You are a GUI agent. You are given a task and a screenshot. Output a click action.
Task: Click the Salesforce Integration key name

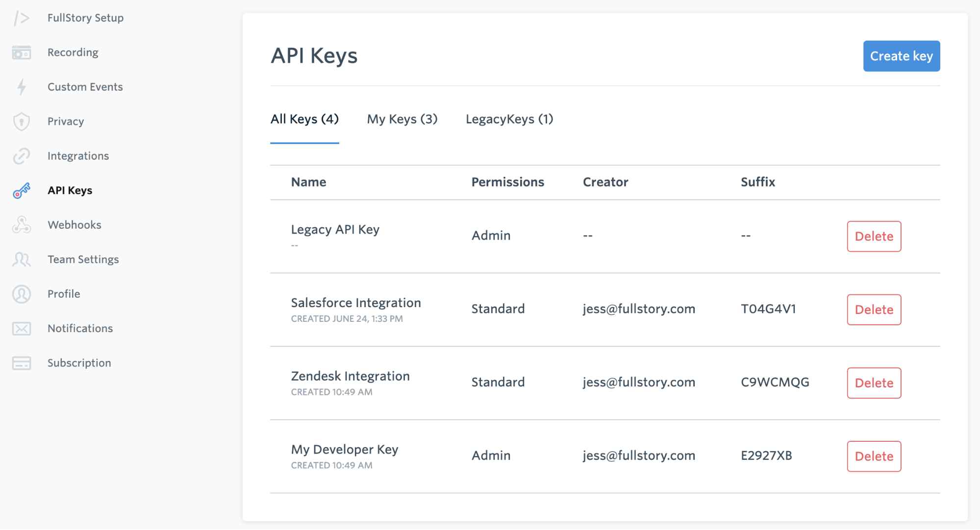pos(356,303)
